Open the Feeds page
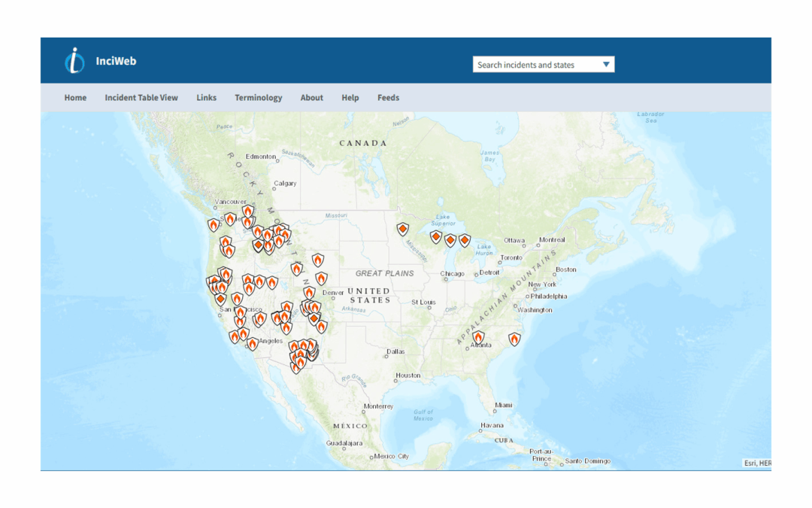 pyautogui.click(x=388, y=98)
